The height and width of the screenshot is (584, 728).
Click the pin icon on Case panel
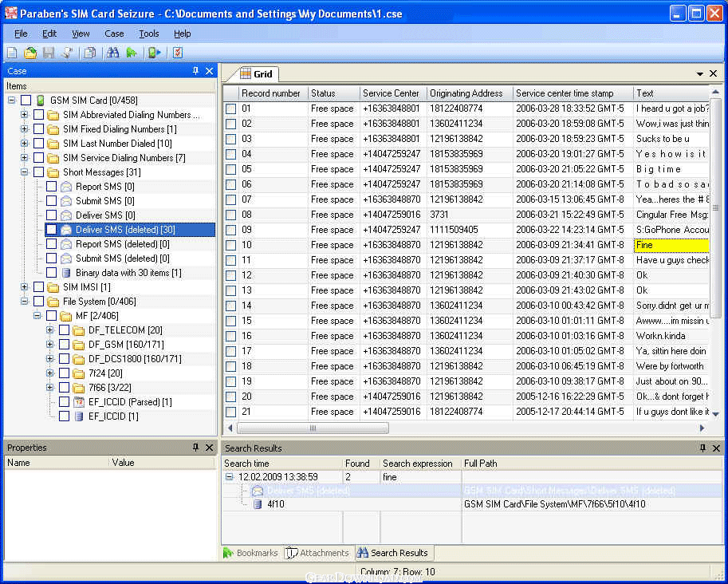(x=195, y=71)
